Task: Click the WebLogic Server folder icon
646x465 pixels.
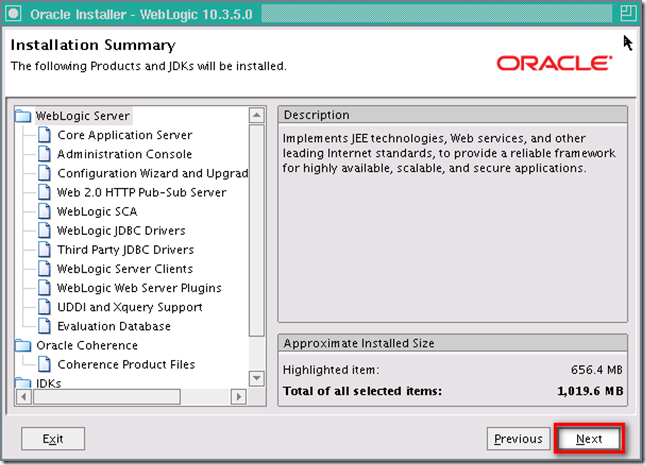Action: coord(23,116)
